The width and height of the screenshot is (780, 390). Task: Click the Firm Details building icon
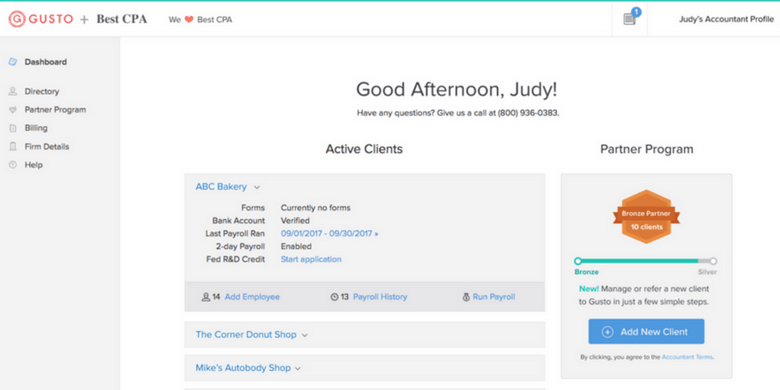(x=13, y=147)
